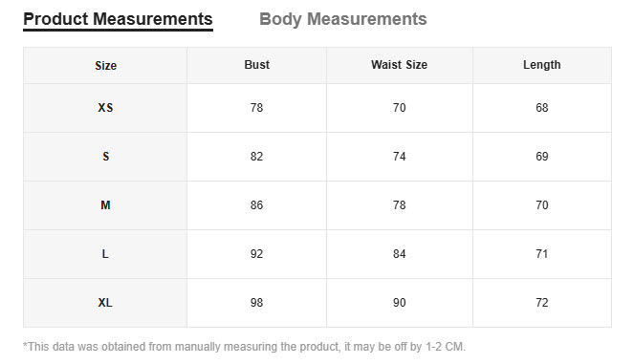Click the M length value 70

pos(542,205)
